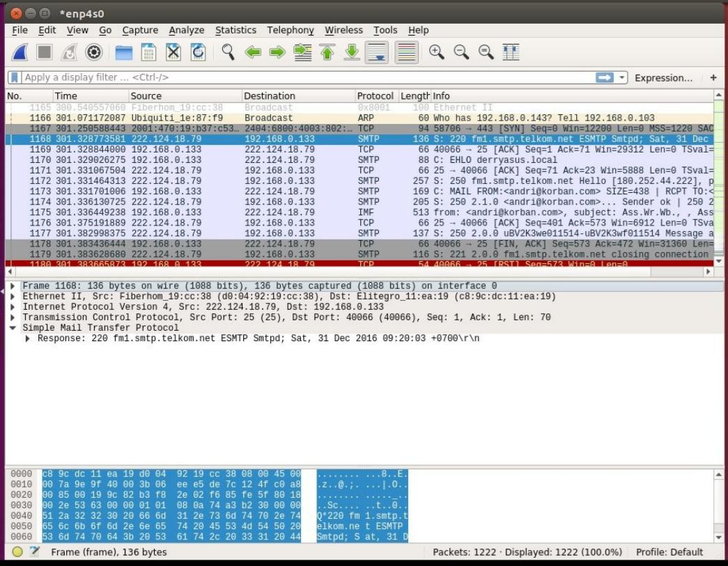The height and width of the screenshot is (566, 728).
Task: Close the capture file icon
Action: [173, 52]
